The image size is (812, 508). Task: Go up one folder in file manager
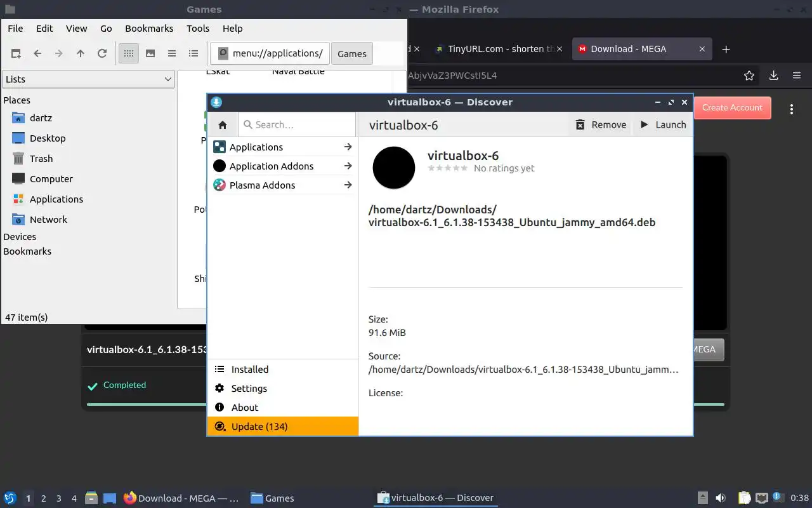click(x=81, y=53)
